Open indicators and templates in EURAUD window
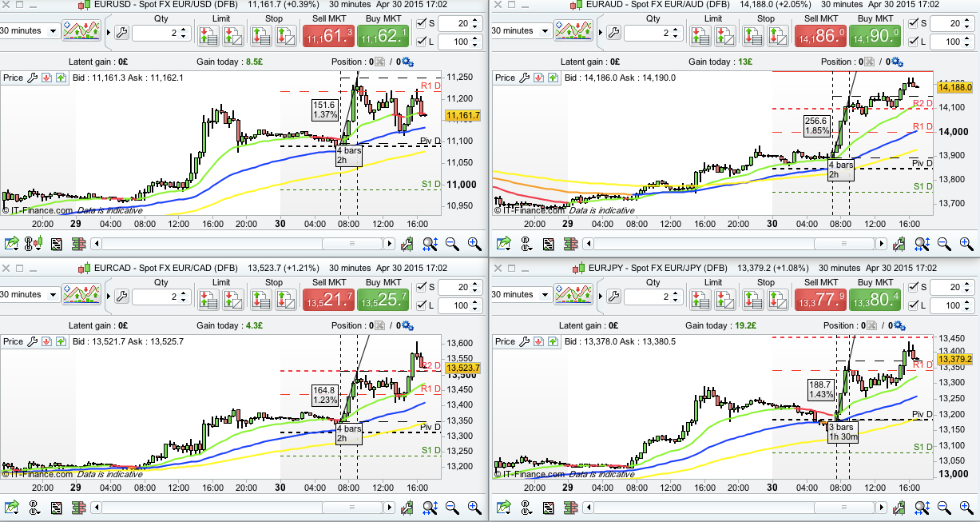The width and height of the screenshot is (980, 522). coord(573,32)
